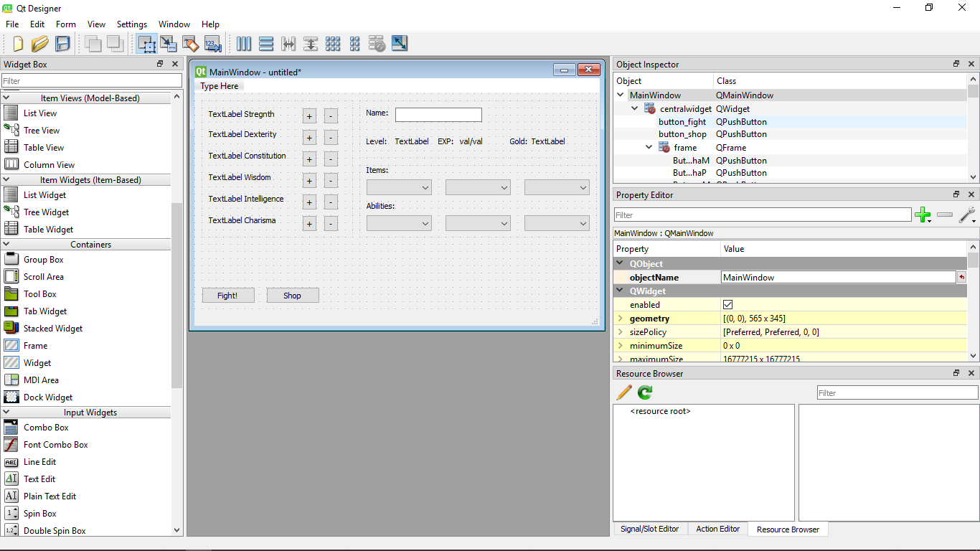Open the Help menu
The height and width of the screenshot is (551, 980).
point(211,24)
